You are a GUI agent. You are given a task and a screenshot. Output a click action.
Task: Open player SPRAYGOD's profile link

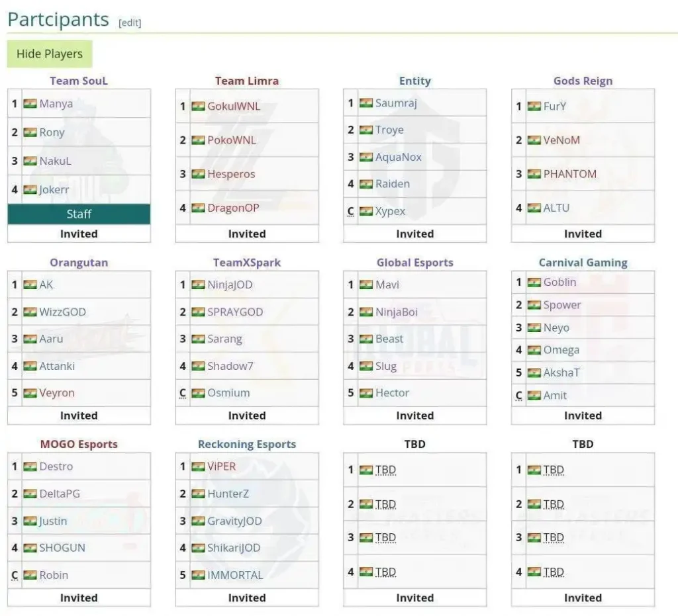click(235, 312)
